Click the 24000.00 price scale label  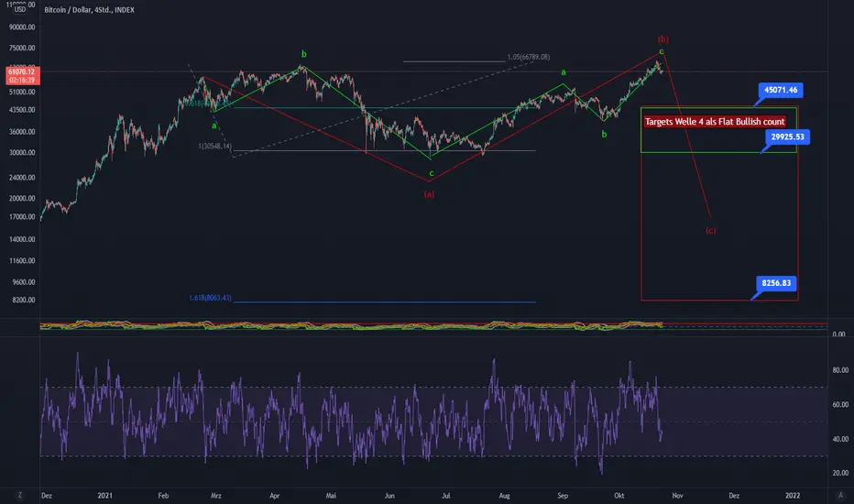tap(22, 178)
